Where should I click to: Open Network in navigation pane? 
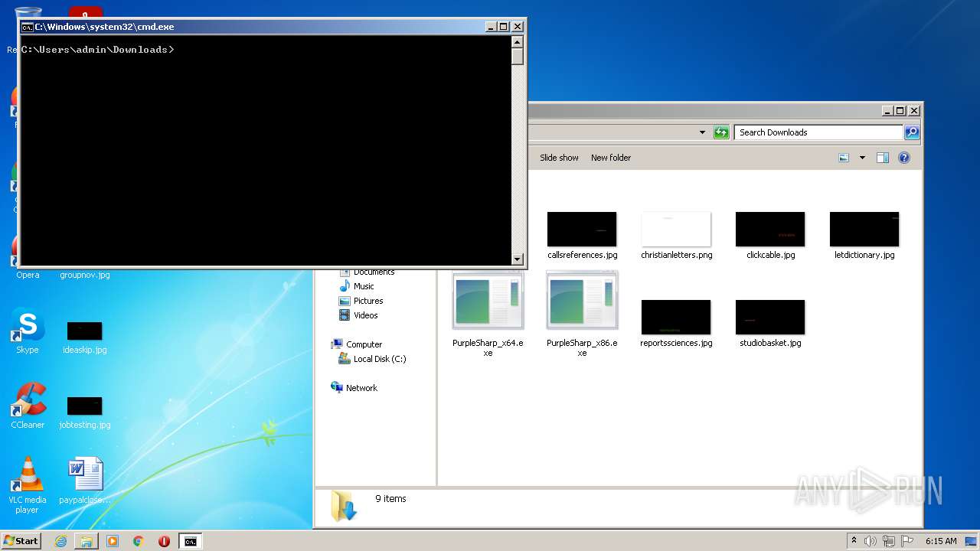(x=361, y=388)
